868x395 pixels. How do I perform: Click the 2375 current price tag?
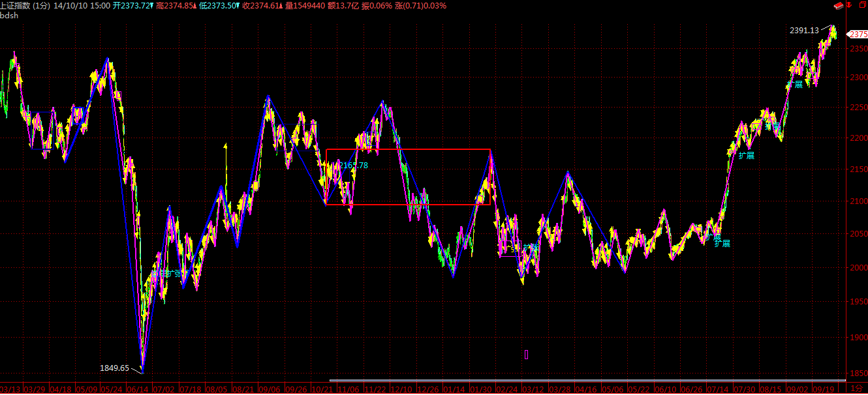point(858,35)
